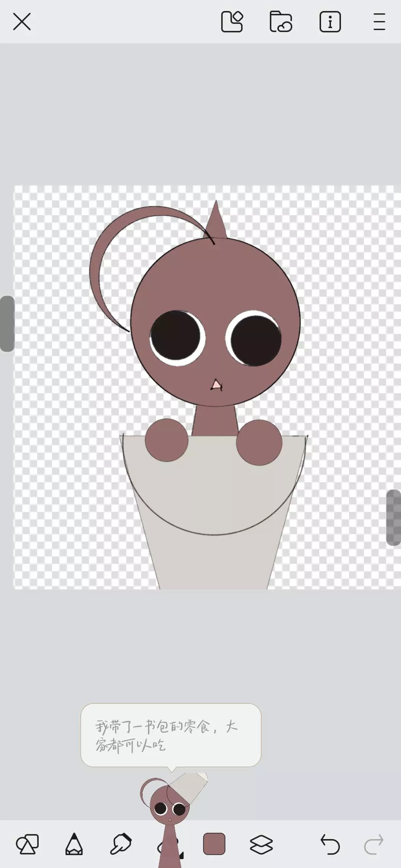Expand the left edge side-panel handle
The width and height of the screenshot is (401, 868).
pyautogui.click(x=7, y=323)
